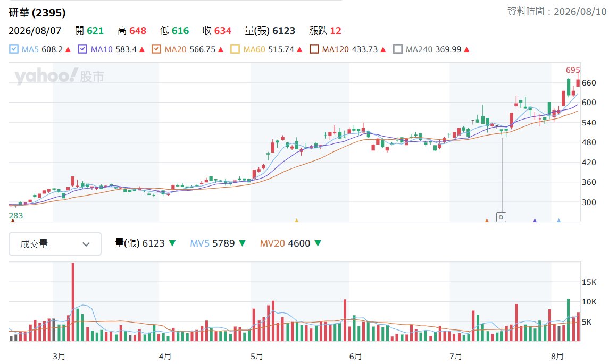Click the dark red triangle marker below 283
609x364 pixels.
(13, 221)
